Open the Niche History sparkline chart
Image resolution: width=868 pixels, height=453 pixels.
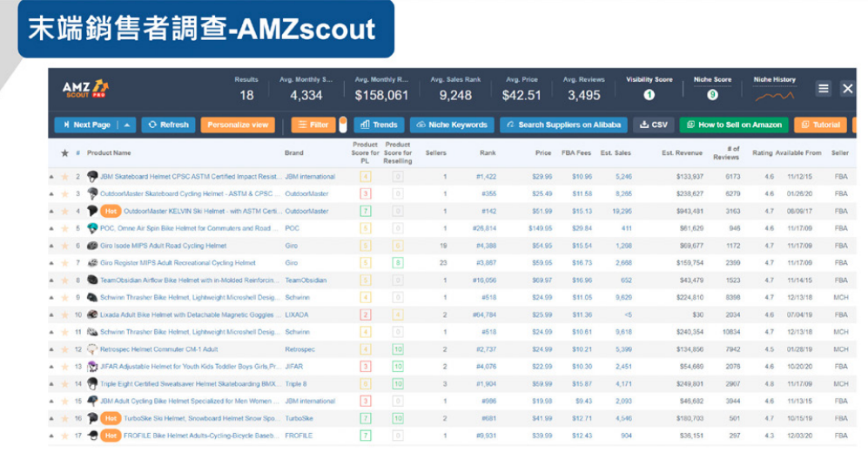pos(775,97)
